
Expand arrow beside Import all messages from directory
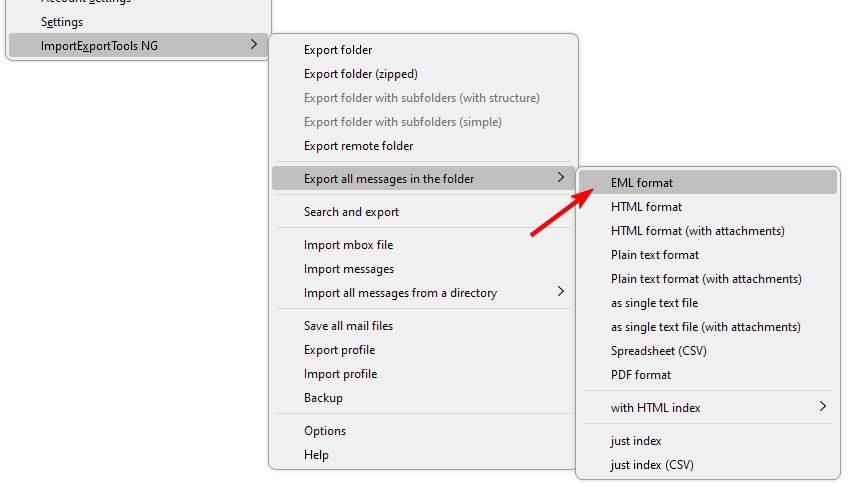coord(560,291)
